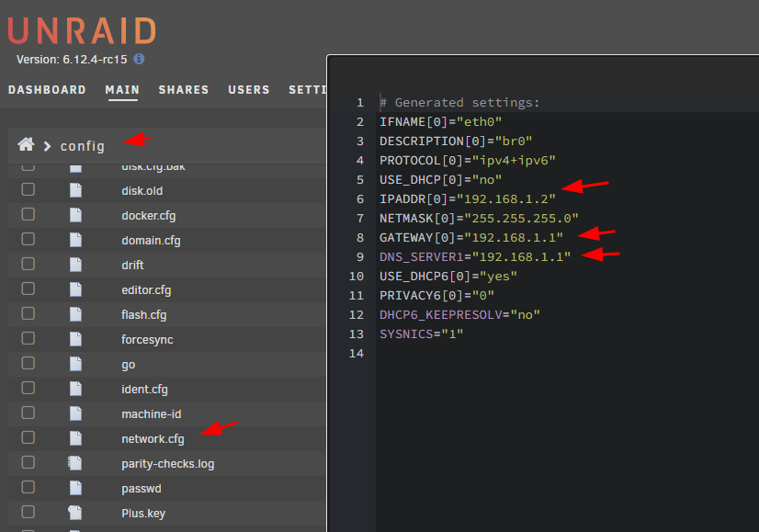
Task: Open the Dashboard tab
Action: (x=47, y=90)
